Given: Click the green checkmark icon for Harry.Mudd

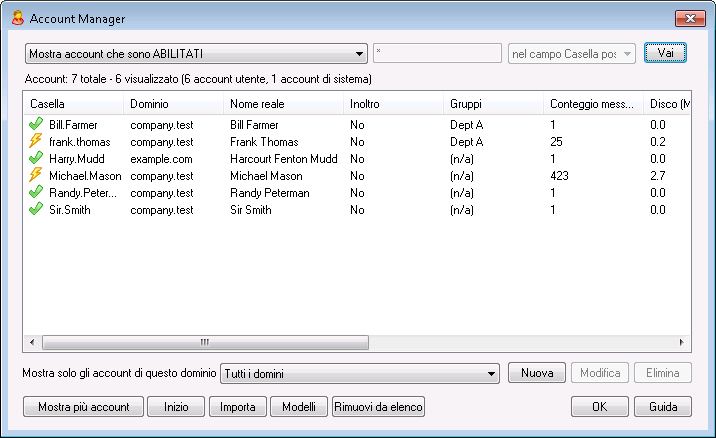Looking at the screenshot, I should [x=36, y=158].
